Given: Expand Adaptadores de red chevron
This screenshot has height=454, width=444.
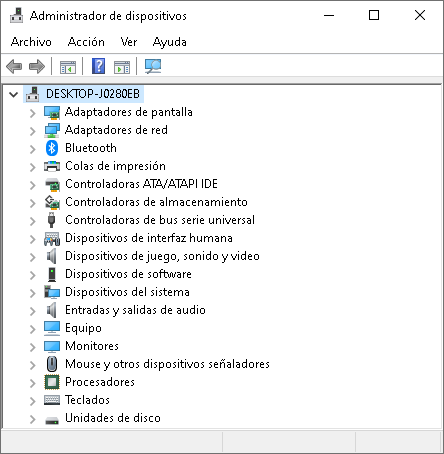Looking at the screenshot, I should click(32, 131).
